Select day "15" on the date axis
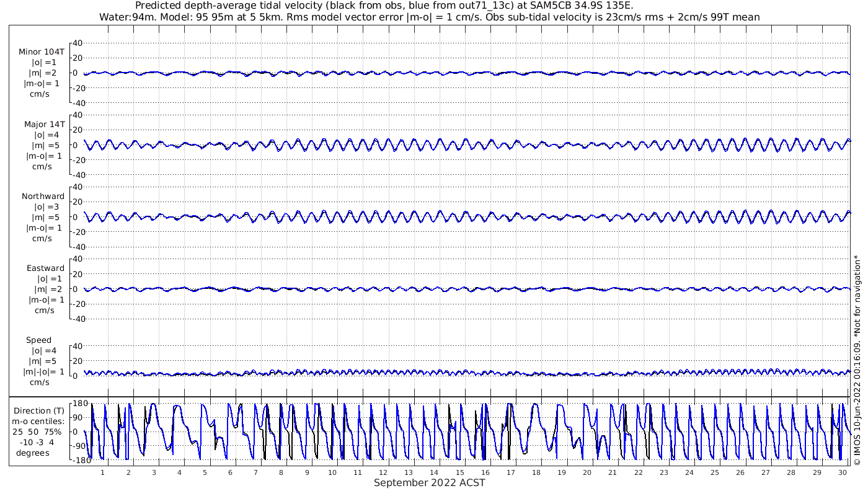 click(460, 472)
